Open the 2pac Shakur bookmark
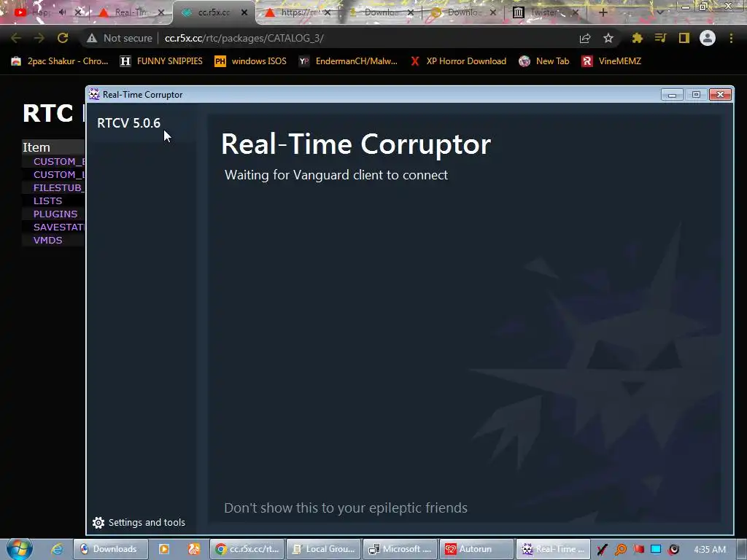Image resolution: width=747 pixels, height=560 pixels. pyautogui.click(x=60, y=61)
